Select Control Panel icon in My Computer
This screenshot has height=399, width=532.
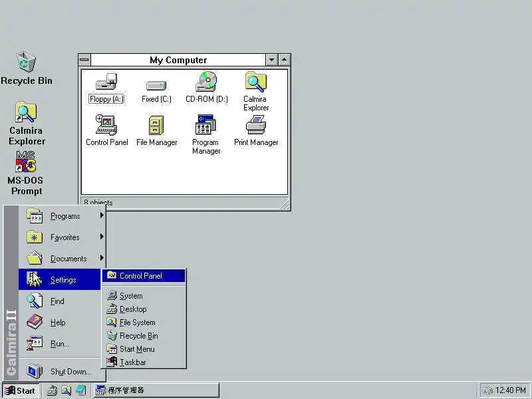106,130
